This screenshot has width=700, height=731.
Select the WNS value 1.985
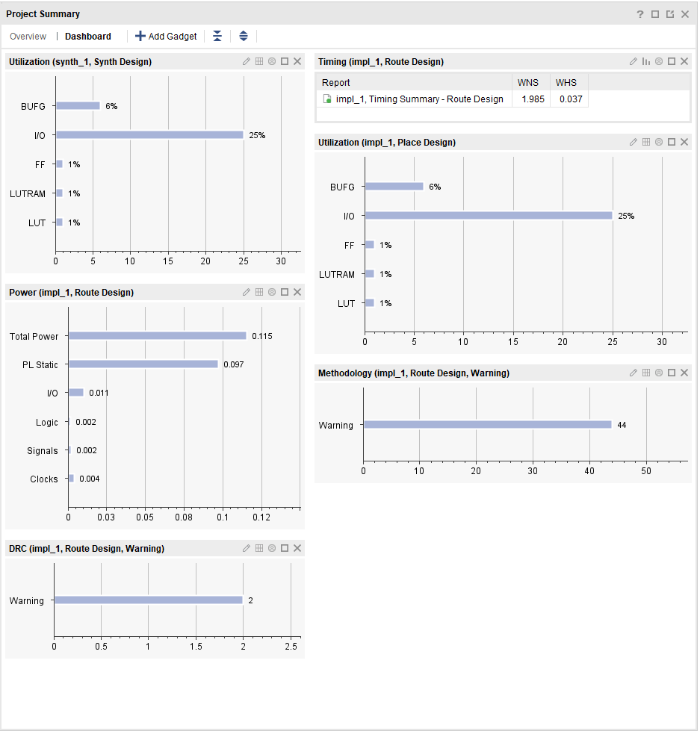(x=533, y=99)
